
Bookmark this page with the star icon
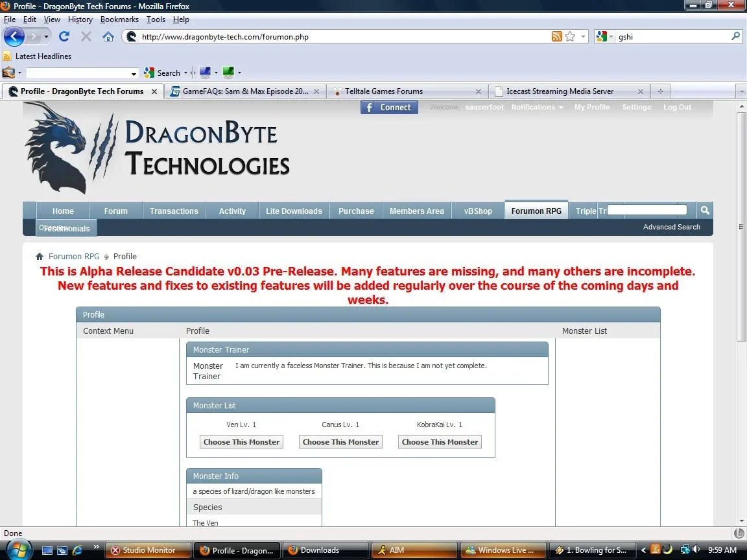[570, 37]
